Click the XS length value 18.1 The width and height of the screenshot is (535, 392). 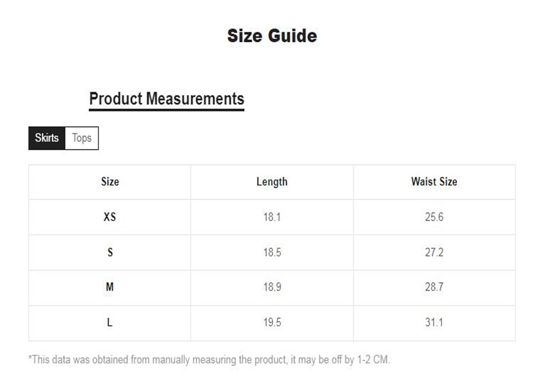pos(272,217)
